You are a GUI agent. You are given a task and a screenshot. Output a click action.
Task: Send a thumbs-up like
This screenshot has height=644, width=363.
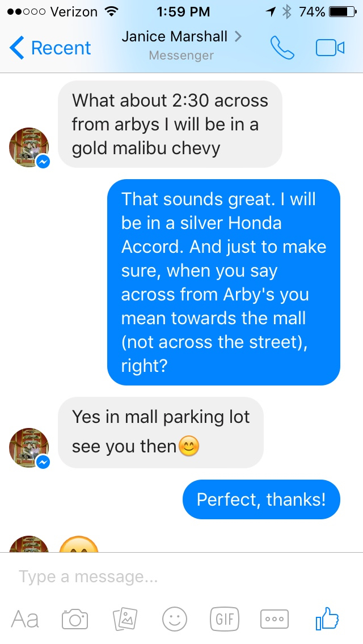tap(327, 618)
